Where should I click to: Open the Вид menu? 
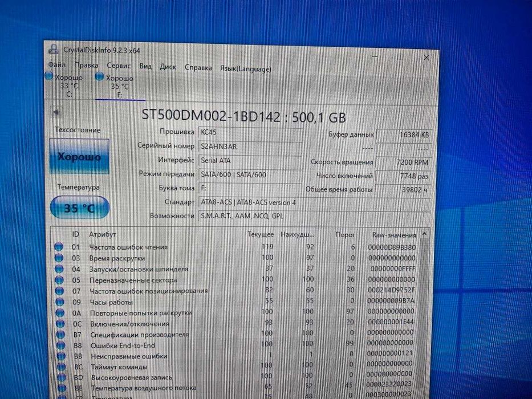click(x=145, y=66)
